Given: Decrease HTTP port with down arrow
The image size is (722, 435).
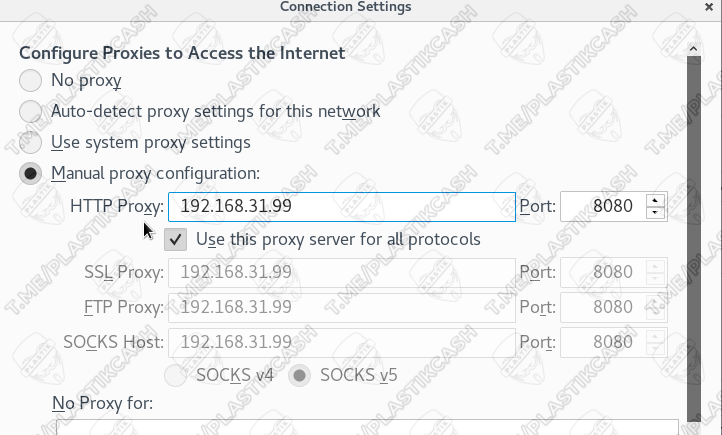Looking at the screenshot, I should pos(656,213).
